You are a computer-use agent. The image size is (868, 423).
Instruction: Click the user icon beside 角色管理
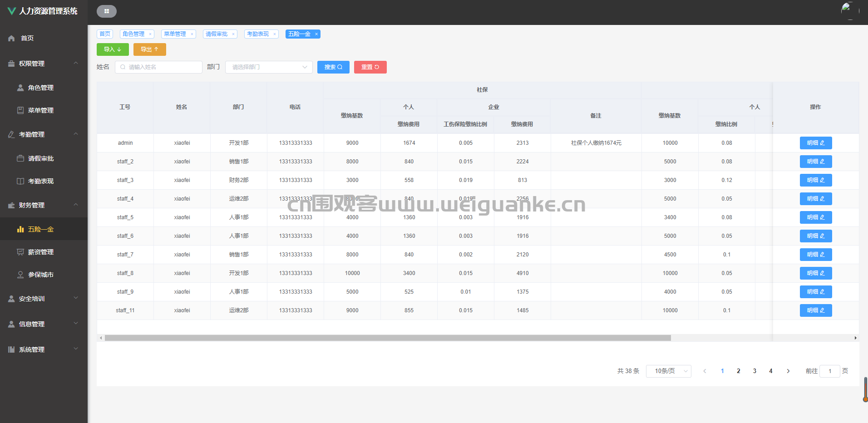click(20, 88)
